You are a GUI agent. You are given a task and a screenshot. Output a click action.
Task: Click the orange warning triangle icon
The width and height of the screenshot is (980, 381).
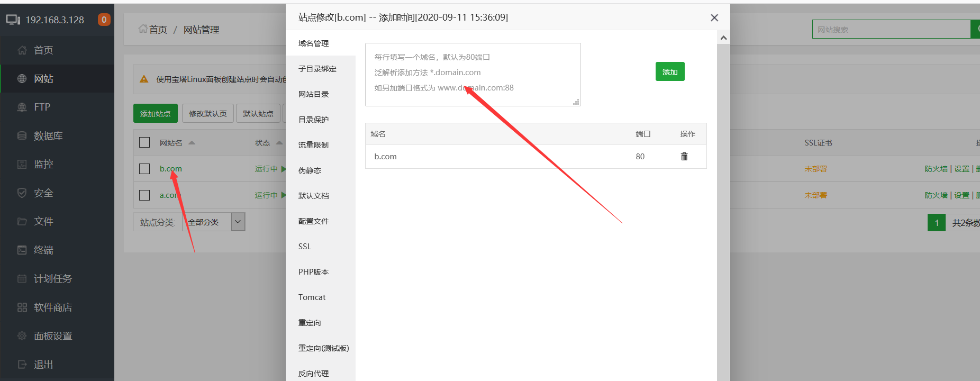click(144, 79)
